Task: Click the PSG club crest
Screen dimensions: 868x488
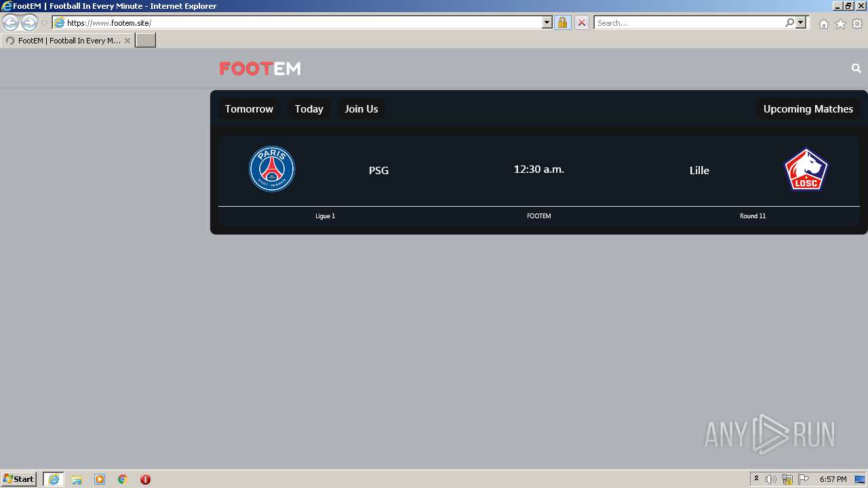Action: tap(272, 169)
